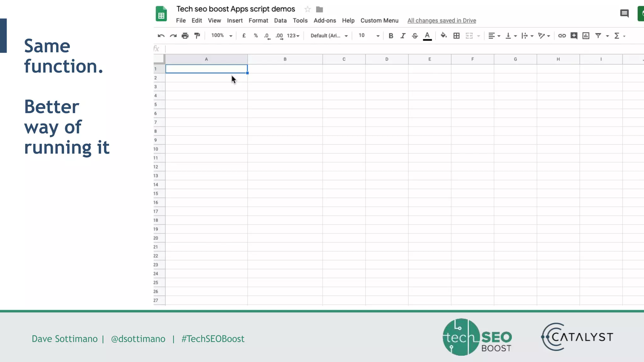Toggle bold formatting
Image resolution: width=644 pixels, height=362 pixels.
coord(391,36)
